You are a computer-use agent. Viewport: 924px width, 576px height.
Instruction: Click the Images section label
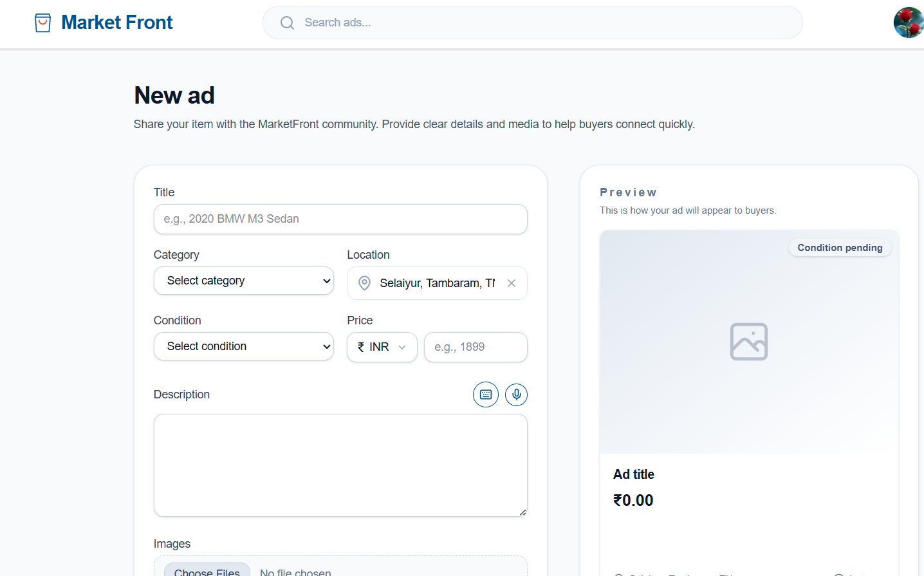(172, 544)
